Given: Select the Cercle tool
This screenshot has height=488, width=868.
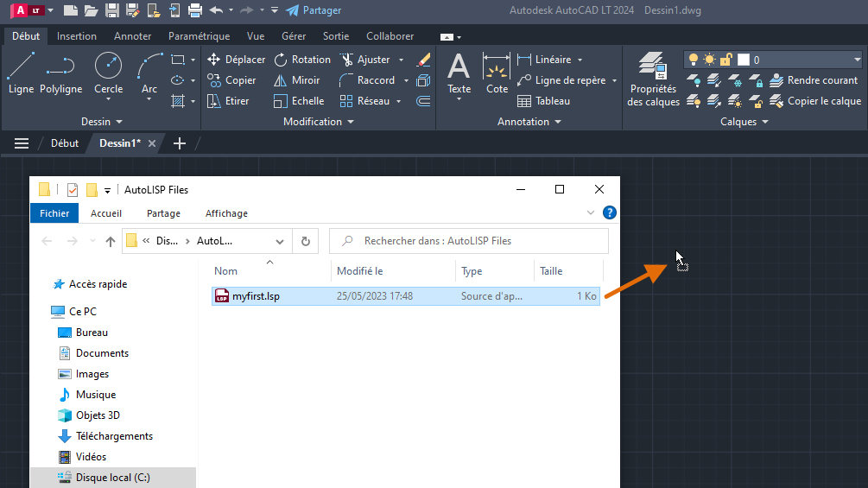Looking at the screenshot, I should coord(109,73).
